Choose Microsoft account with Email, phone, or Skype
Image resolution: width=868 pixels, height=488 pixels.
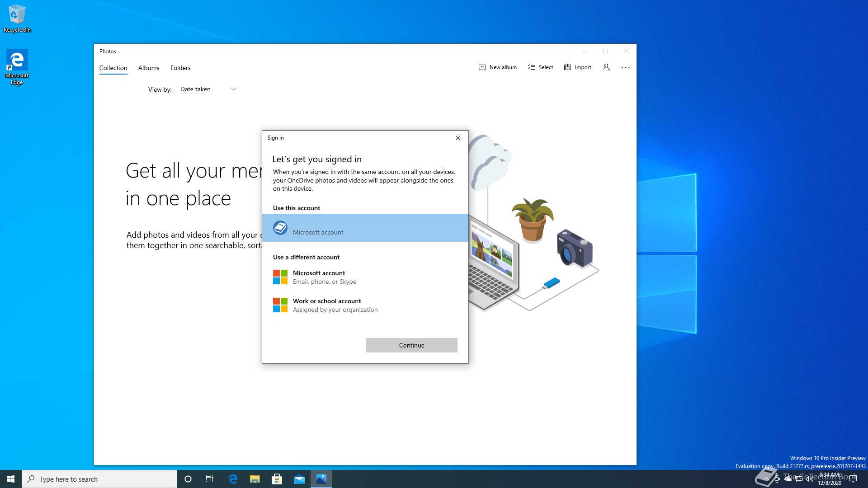(x=365, y=277)
